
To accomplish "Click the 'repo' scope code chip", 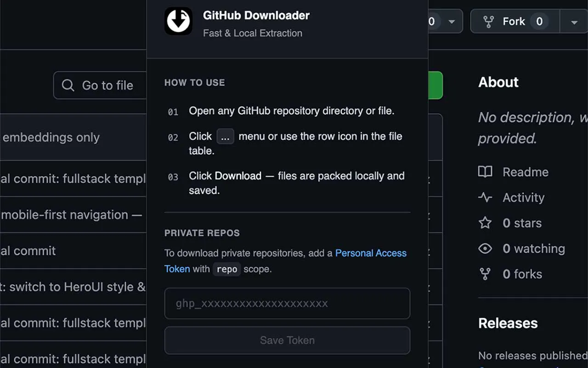I will click(x=226, y=269).
